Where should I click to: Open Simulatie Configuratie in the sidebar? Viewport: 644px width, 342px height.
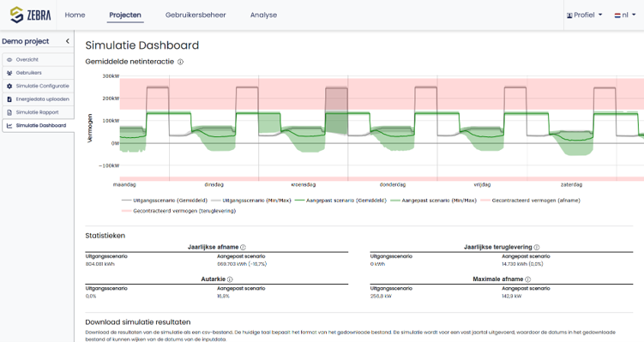pyautogui.click(x=38, y=86)
